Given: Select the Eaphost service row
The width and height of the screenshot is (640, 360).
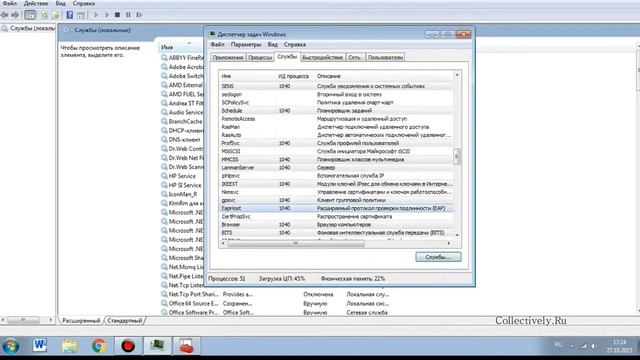Looking at the screenshot, I should click(336, 208).
